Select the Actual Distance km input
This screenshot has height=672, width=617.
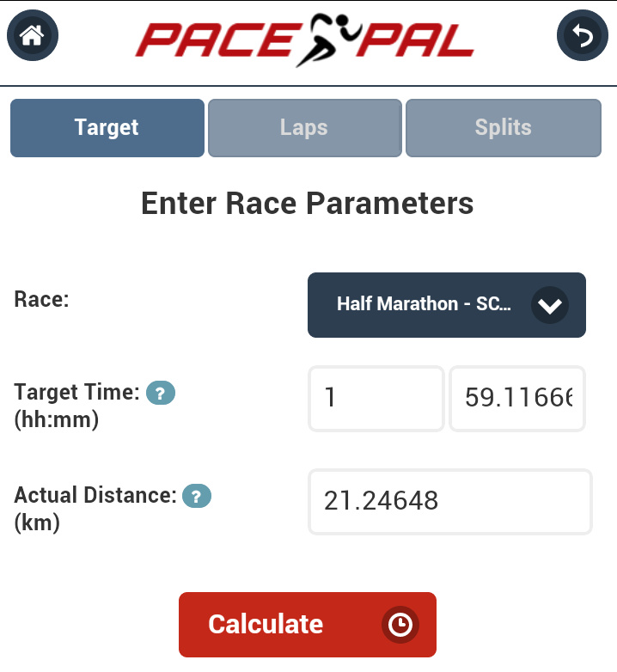point(450,501)
